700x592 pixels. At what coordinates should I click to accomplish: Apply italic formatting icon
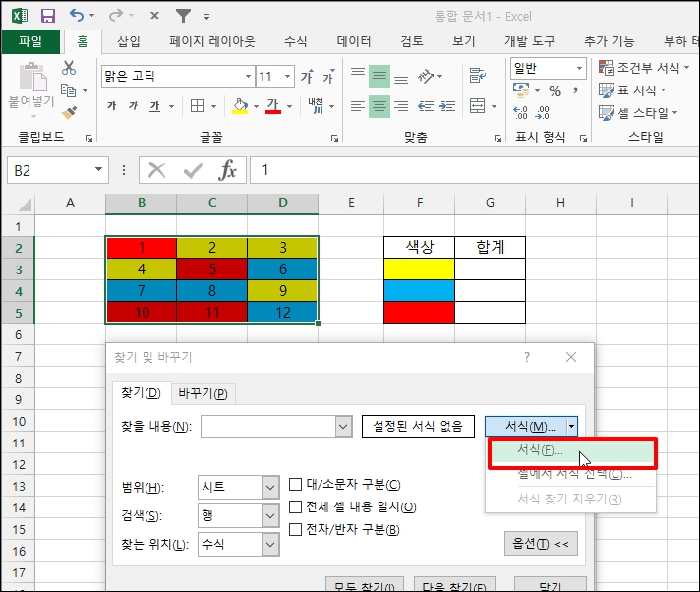[133, 106]
